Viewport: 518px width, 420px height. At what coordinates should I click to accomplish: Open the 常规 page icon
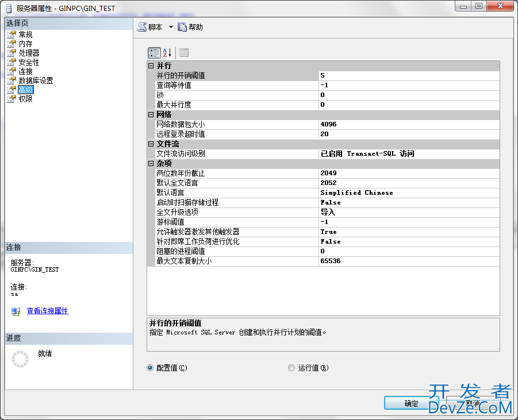click(x=11, y=34)
